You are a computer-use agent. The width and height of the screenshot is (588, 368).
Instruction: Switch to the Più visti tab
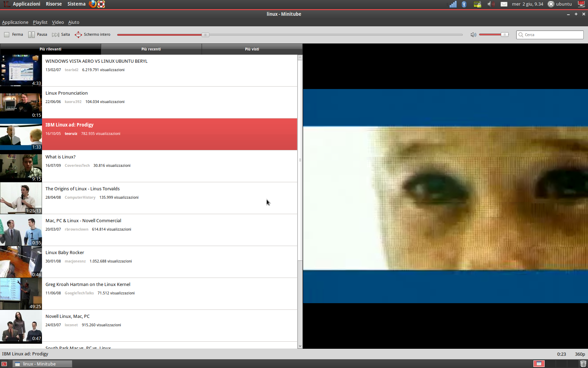point(252,49)
